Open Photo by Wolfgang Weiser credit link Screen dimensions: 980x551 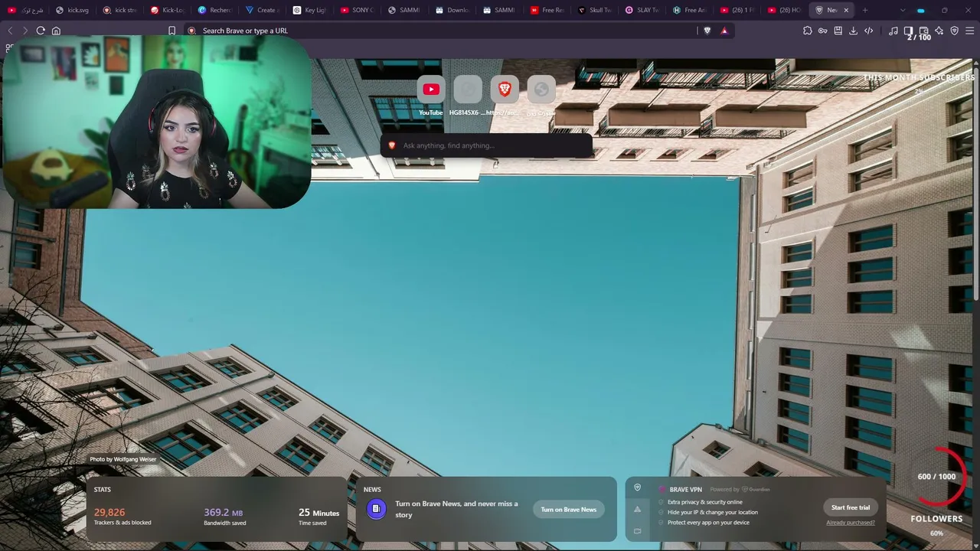pyautogui.click(x=122, y=459)
